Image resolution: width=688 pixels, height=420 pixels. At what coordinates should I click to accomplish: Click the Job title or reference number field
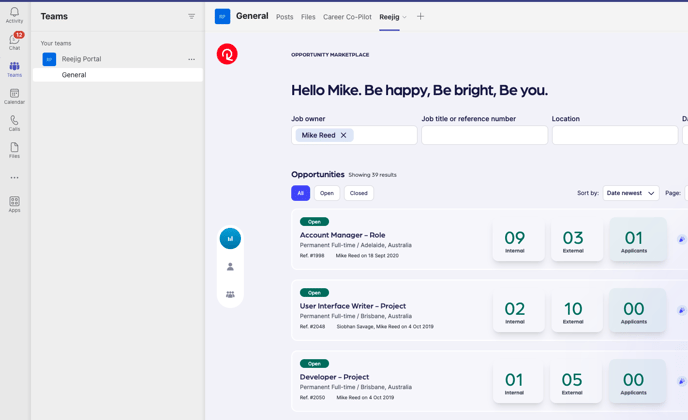(484, 135)
